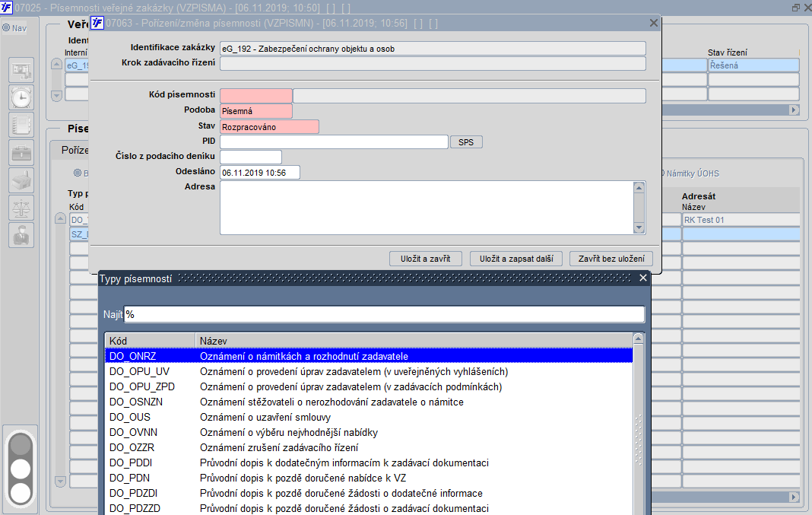Click the Typy písemností list vertical scrollbar
The width and height of the screenshot is (812, 515).
pyautogui.click(x=639, y=424)
